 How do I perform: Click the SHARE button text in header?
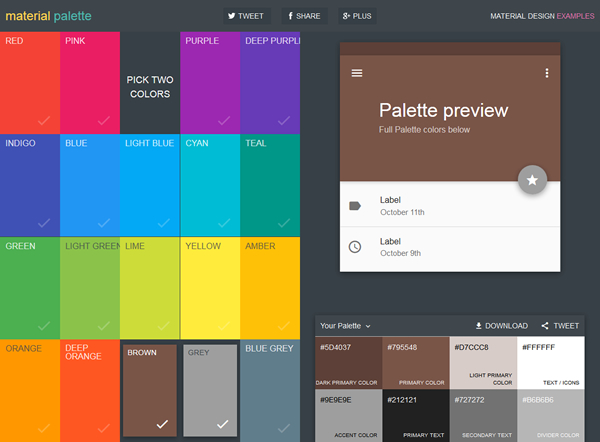coord(308,16)
